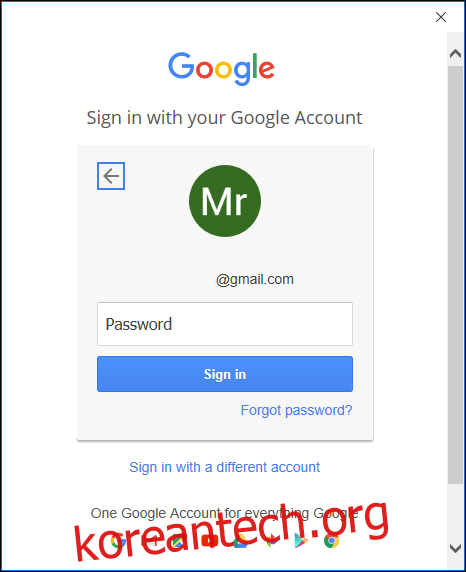
Task: Click the blue Sign in button
Action: (x=225, y=374)
